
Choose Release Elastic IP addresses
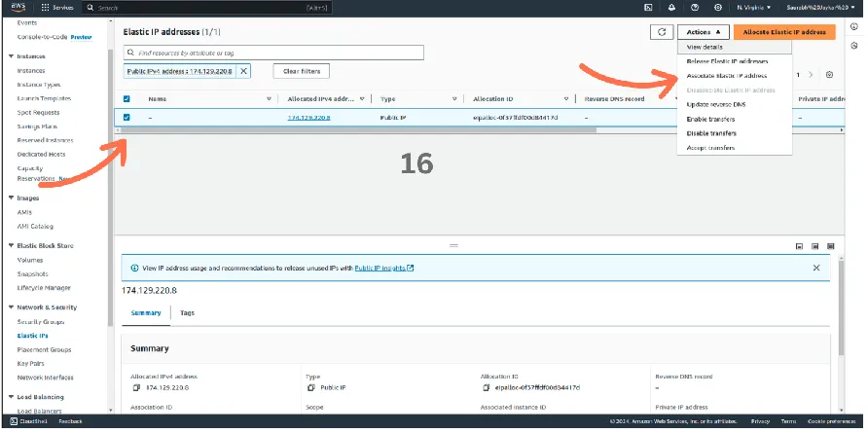point(735,61)
